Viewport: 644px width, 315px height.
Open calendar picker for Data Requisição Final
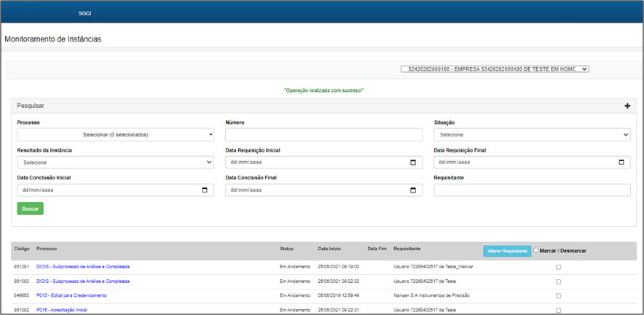tap(621, 163)
